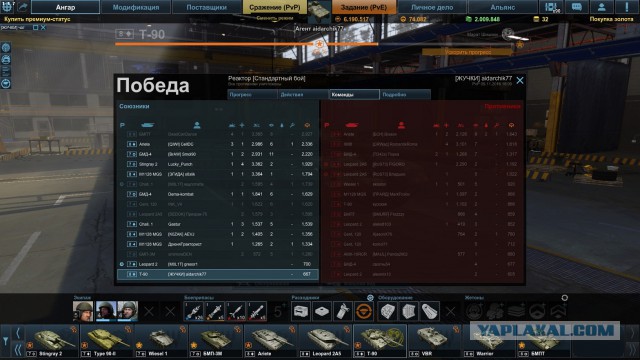Screen dimensions: 640x360
Task: Select Type 98-II in the vehicle carousel
Action: (107, 341)
